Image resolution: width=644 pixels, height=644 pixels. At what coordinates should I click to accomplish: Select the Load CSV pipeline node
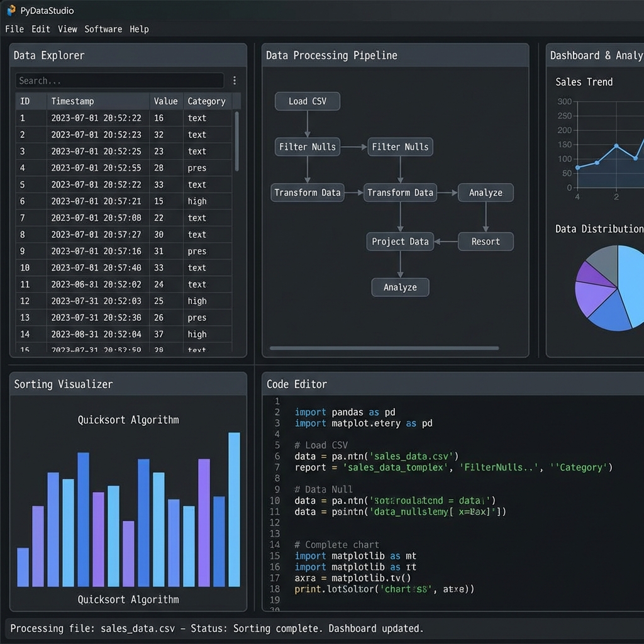308,101
